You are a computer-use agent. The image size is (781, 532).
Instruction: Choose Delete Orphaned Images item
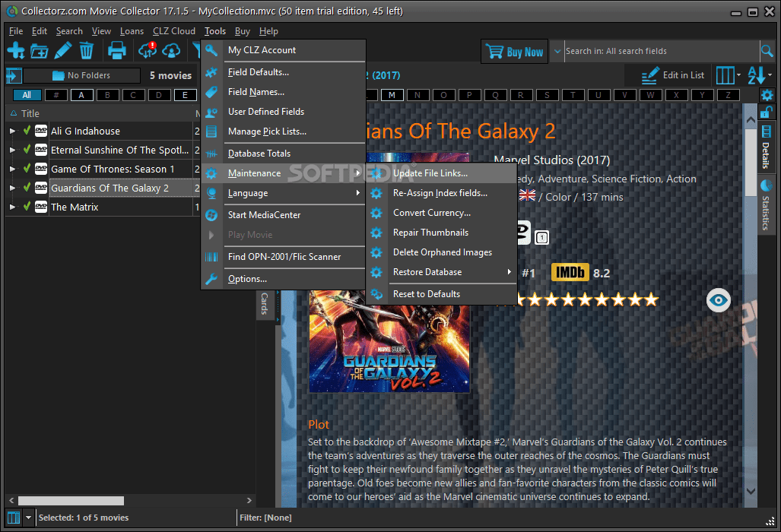[441, 252]
